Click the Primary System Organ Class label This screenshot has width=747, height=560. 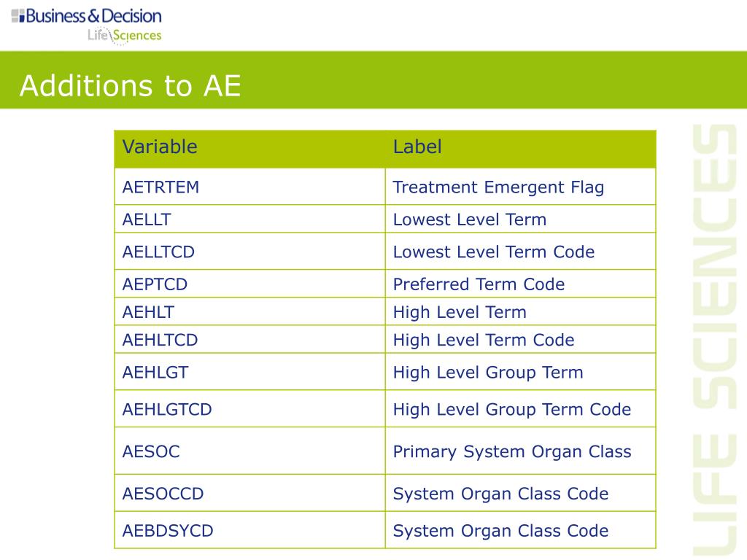pos(512,451)
